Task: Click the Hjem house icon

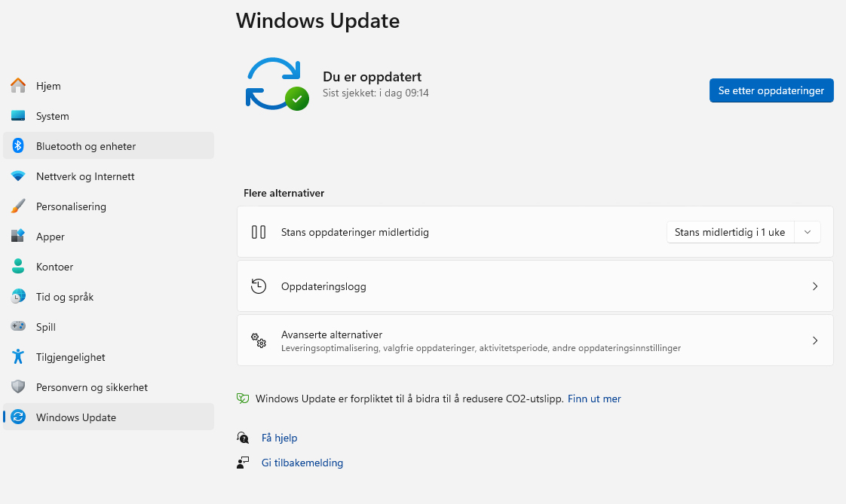Action: [x=18, y=86]
